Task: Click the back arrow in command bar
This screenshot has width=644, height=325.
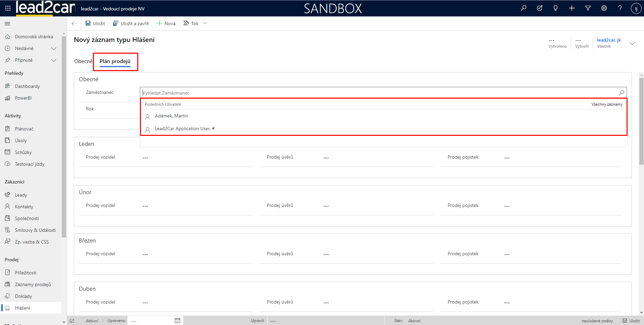Action: tap(74, 23)
